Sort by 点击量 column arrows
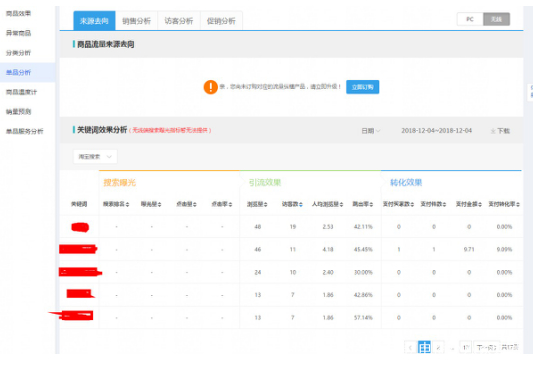The width and height of the screenshot is (533, 366). click(x=195, y=204)
